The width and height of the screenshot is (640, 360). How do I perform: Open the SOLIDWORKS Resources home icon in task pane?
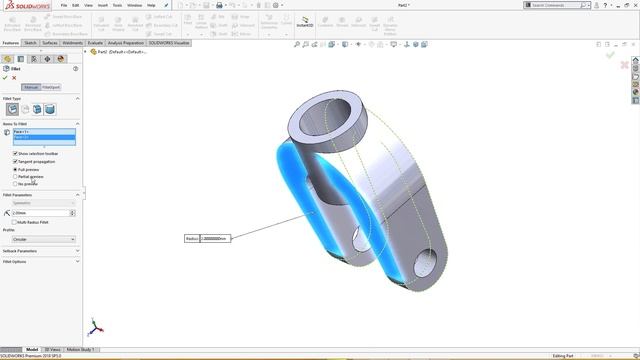point(636,60)
